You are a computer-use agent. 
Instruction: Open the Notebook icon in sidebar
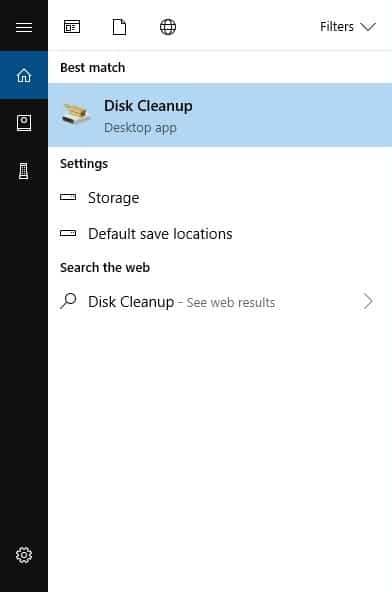point(24,123)
